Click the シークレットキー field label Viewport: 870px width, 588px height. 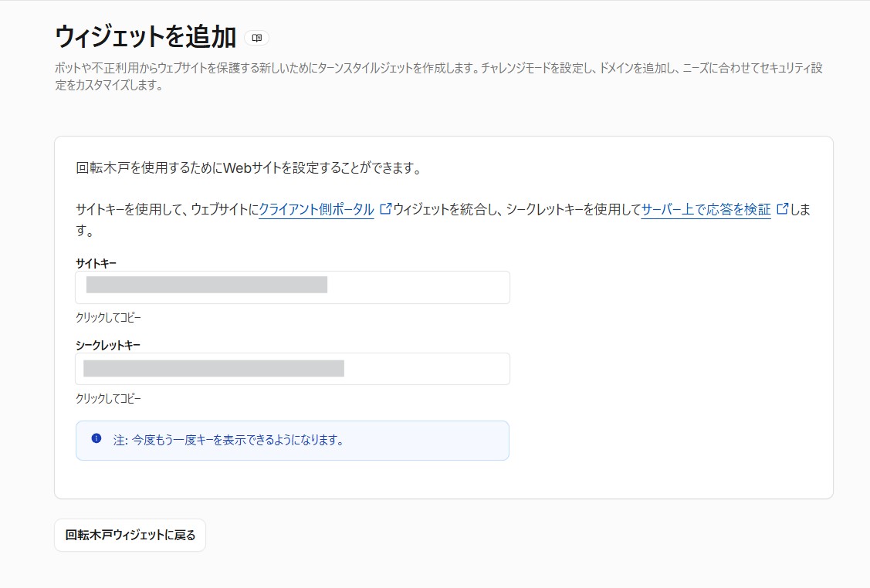tap(108, 345)
